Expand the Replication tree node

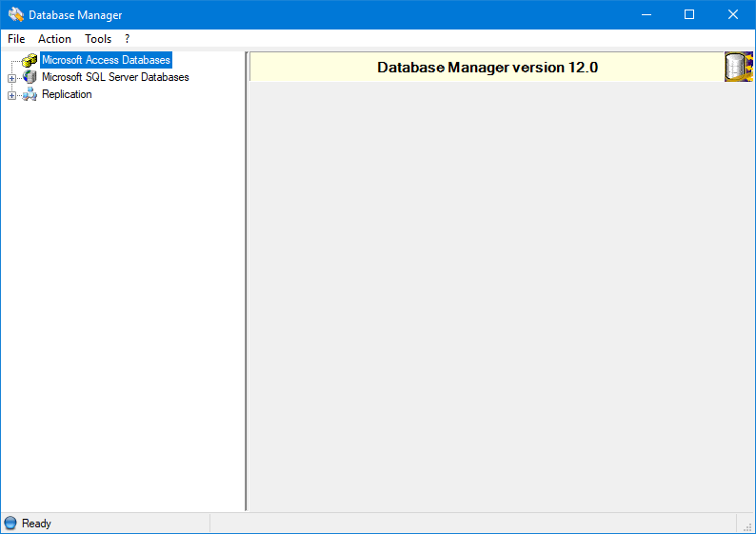coord(11,95)
